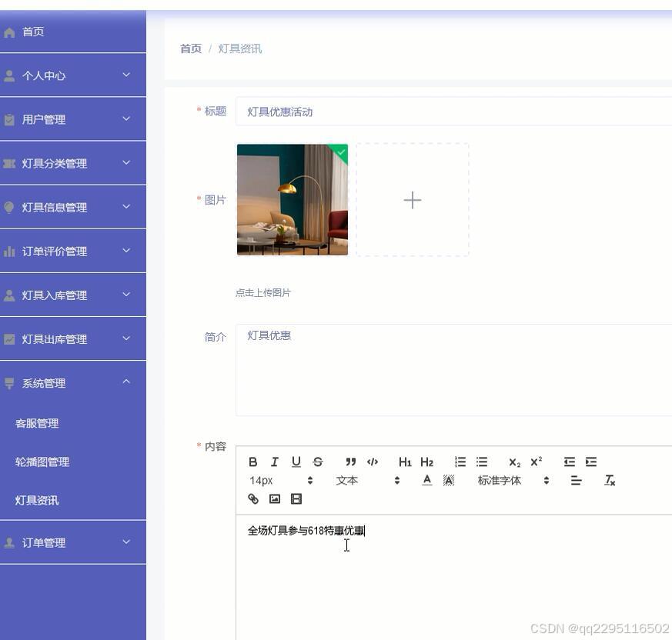
Task: Insert an ordered list
Action: [x=460, y=462]
